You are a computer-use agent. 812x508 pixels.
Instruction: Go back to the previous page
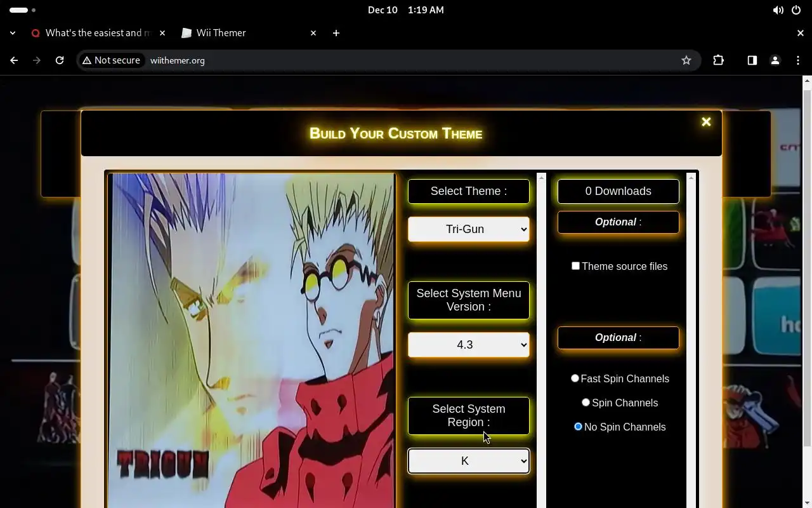(x=14, y=60)
